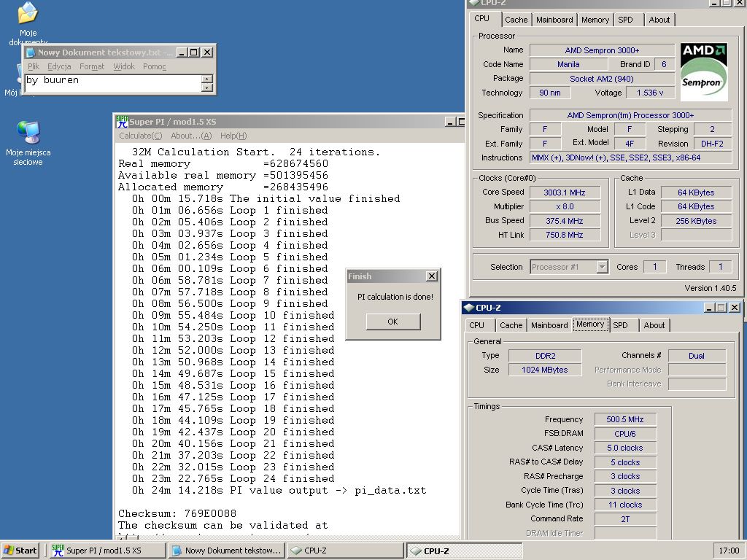Click Notepad scrollbar up arrow

pos(206,79)
